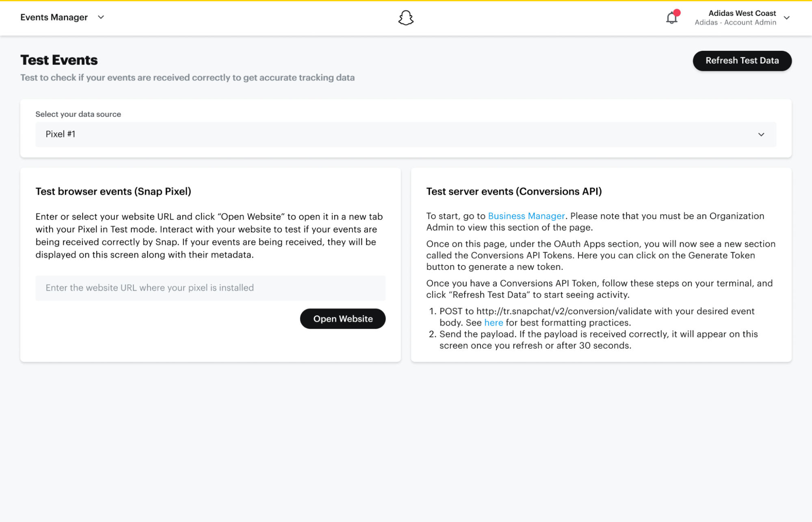Click the 'Select your data source' label
Screen dimensions: 812x522
[78, 114]
